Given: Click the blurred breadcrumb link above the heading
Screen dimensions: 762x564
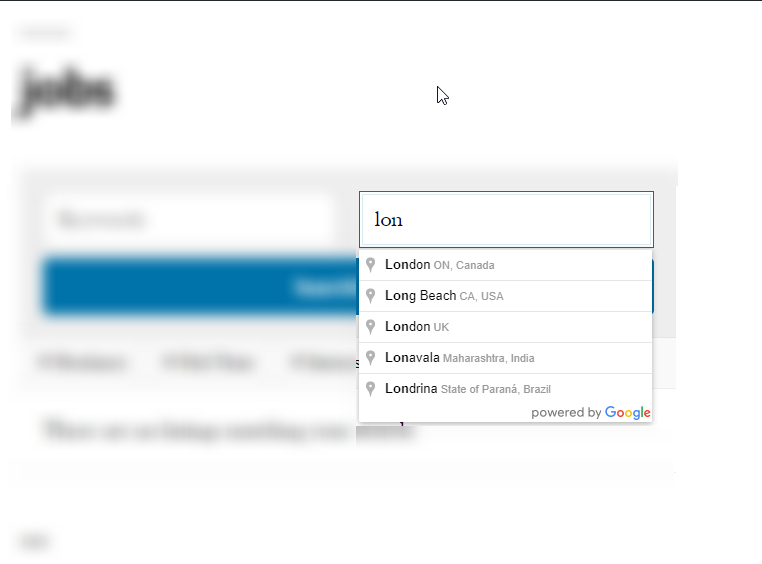Looking at the screenshot, I should pyautogui.click(x=45, y=33).
